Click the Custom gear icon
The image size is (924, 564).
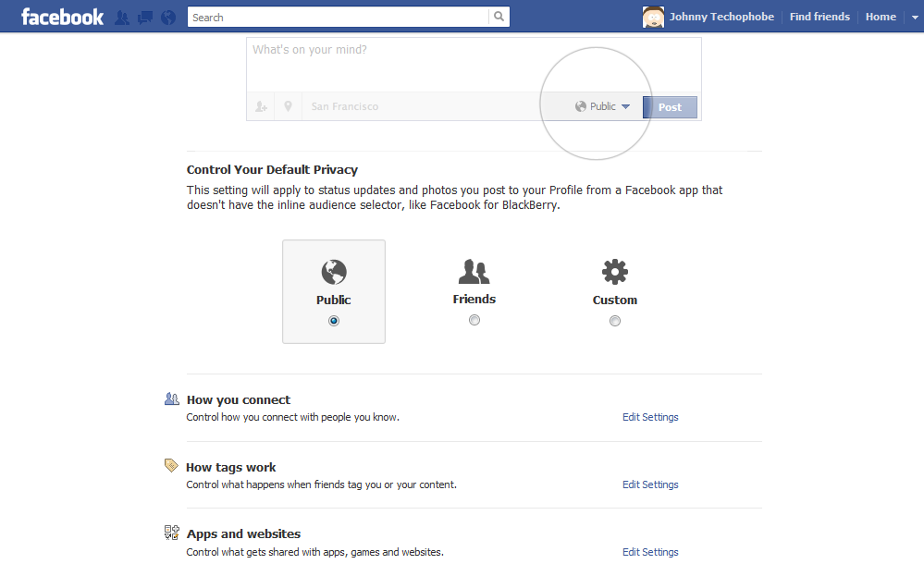click(615, 272)
